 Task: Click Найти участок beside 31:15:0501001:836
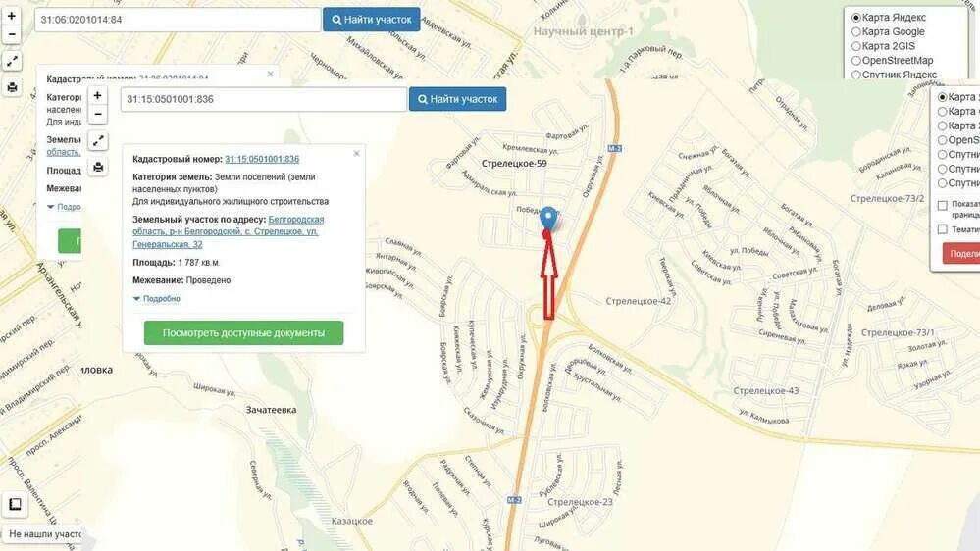click(x=457, y=99)
